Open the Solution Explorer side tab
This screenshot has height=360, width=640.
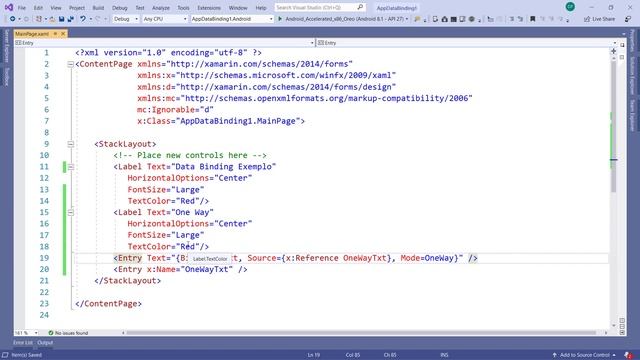633,76
